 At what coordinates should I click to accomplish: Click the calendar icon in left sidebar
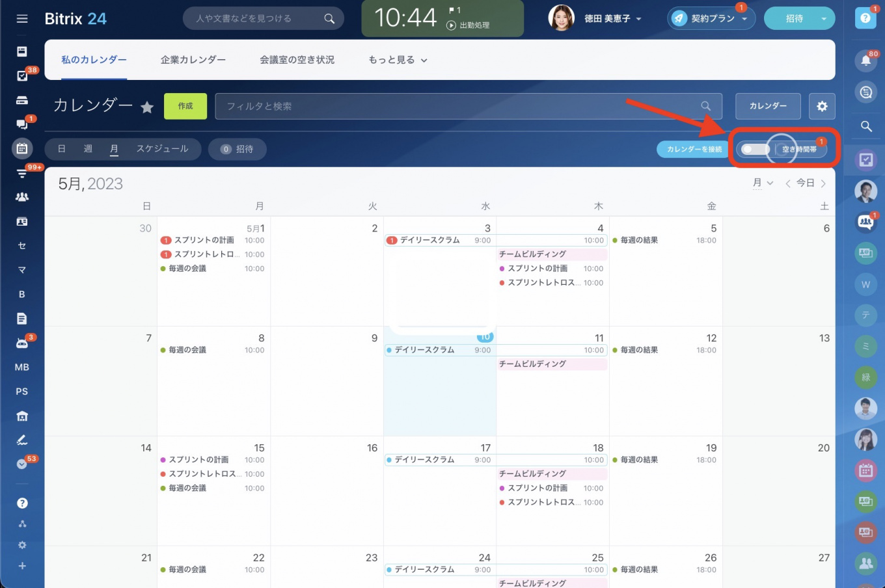22,148
